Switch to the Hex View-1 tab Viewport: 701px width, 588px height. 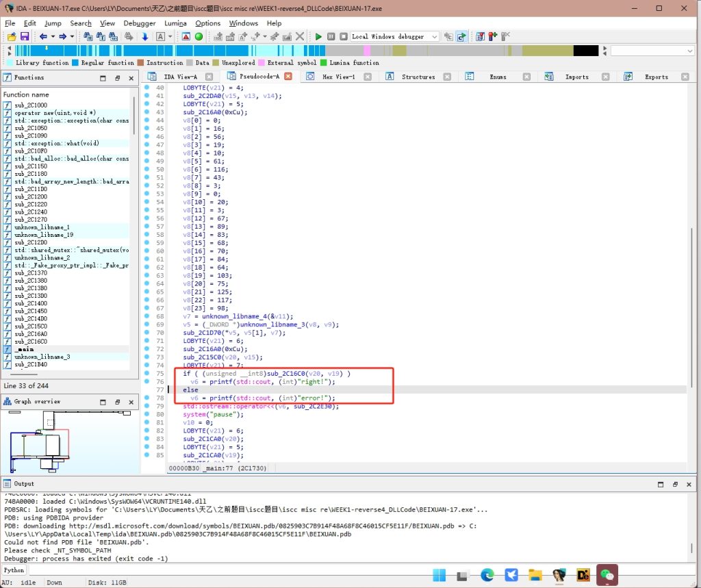tap(338, 77)
